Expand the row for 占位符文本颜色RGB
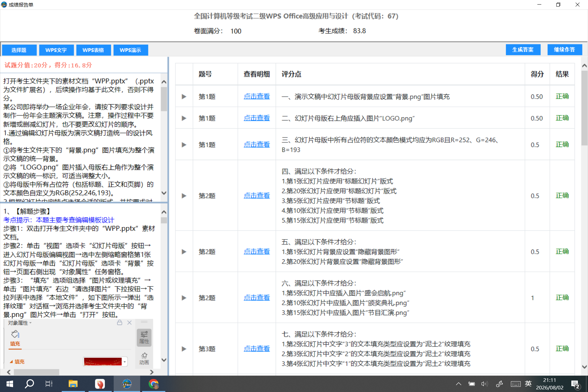 coord(184,145)
